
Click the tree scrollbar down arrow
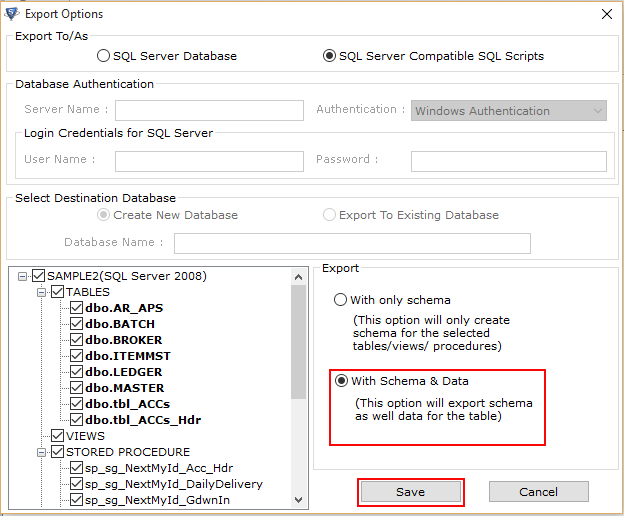298,500
